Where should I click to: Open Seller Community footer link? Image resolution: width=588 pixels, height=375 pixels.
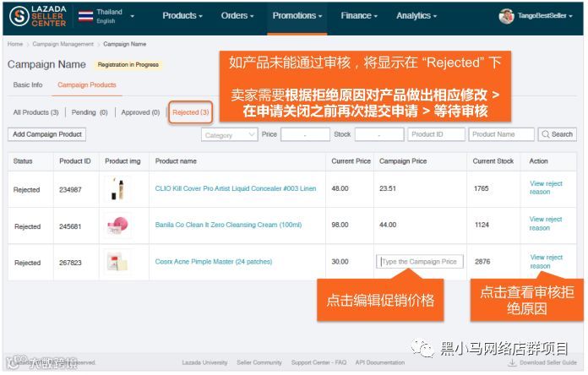pyautogui.click(x=259, y=362)
